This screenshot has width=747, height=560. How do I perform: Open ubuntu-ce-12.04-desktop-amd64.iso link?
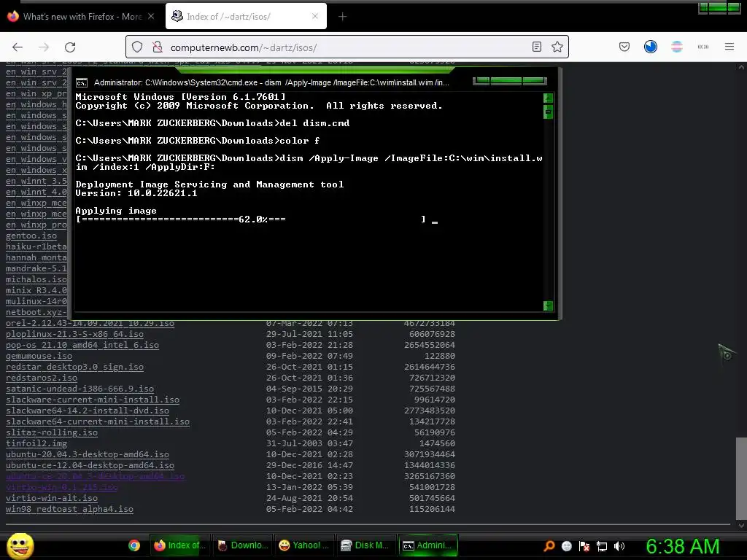point(90,466)
